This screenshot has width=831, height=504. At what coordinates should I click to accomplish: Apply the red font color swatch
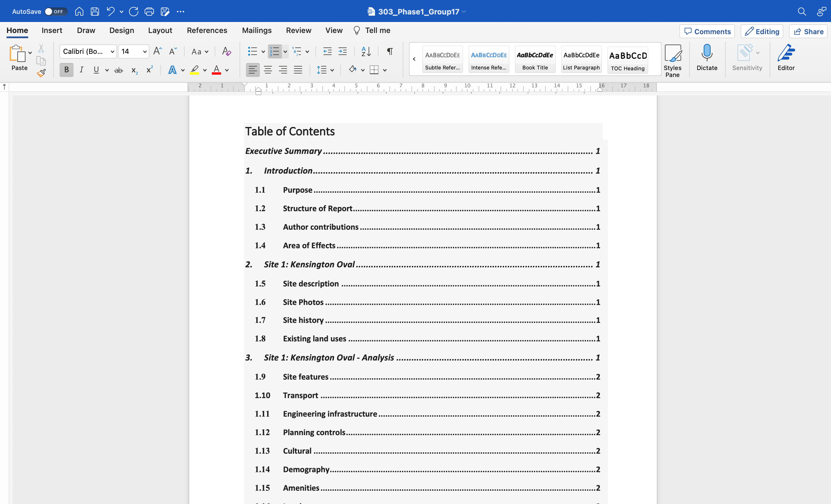[x=216, y=70]
